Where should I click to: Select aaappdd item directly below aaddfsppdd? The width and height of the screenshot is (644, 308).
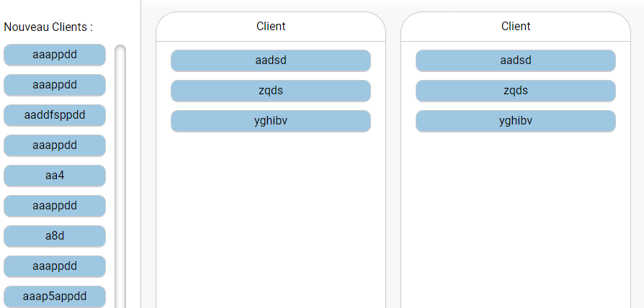55,145
